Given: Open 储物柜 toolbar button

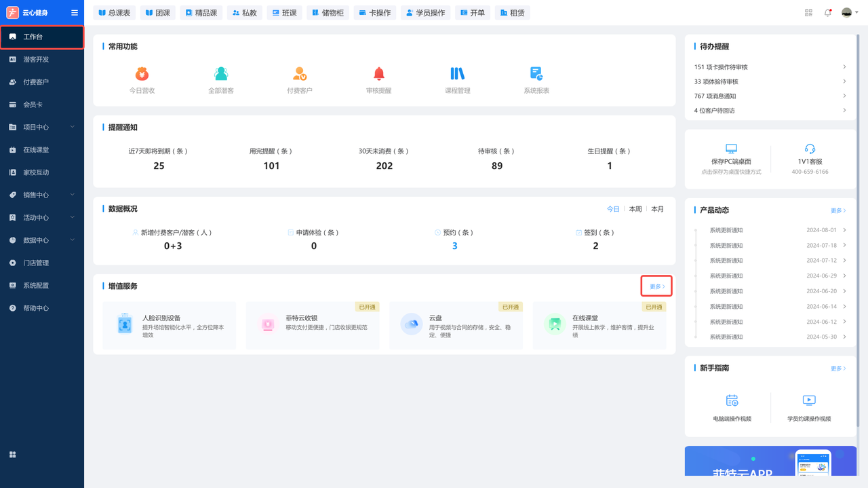Looking at the screenshot, I should coord(328,13).
